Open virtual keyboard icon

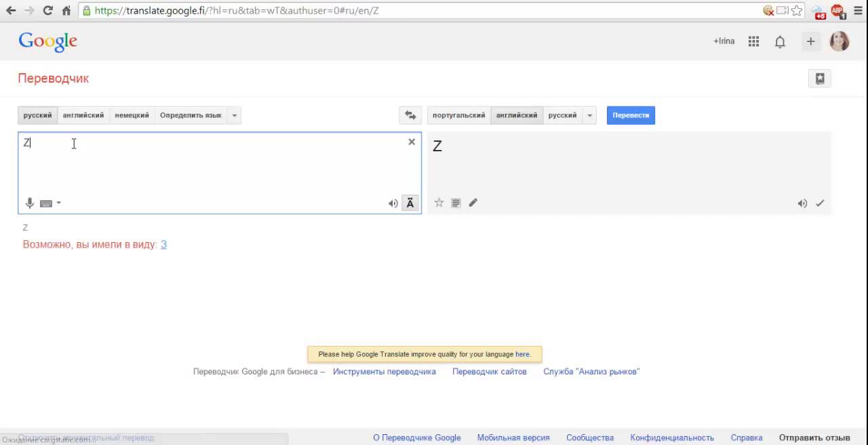point(46,203)
